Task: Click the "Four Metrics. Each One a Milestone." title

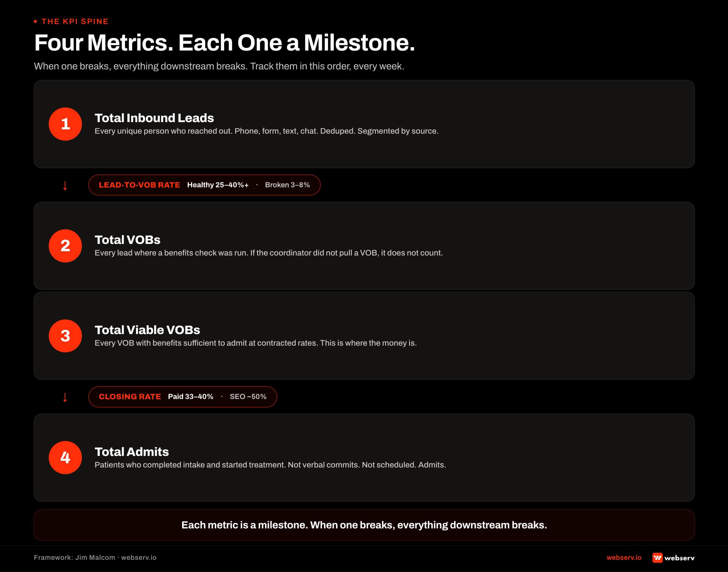Action: click(x=224, y=43)
